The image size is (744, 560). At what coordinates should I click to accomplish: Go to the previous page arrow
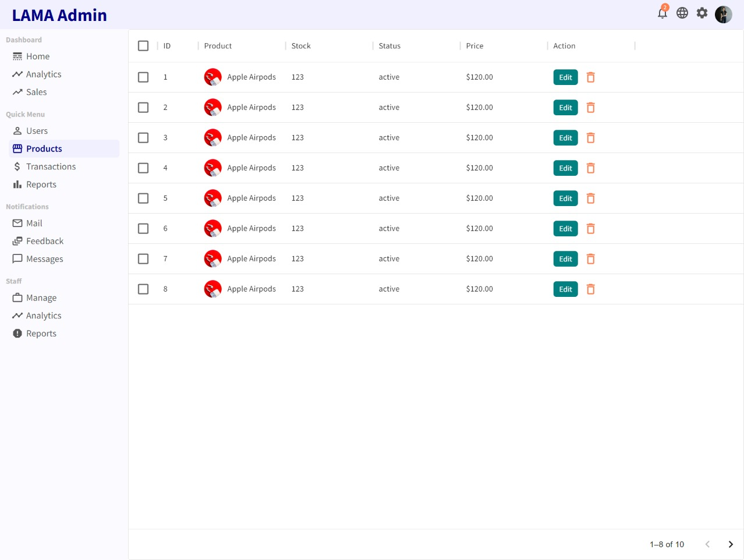[x=707, y=544]
